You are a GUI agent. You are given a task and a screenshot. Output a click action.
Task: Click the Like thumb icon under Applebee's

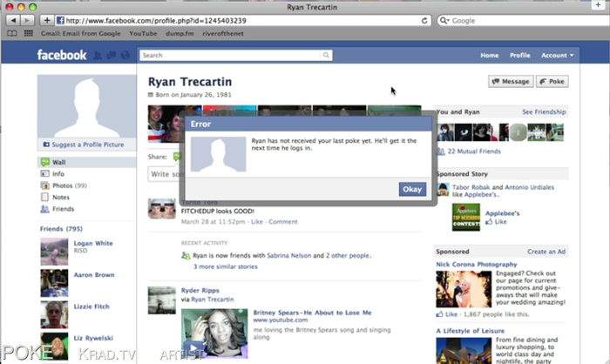[x=489, y=222]
